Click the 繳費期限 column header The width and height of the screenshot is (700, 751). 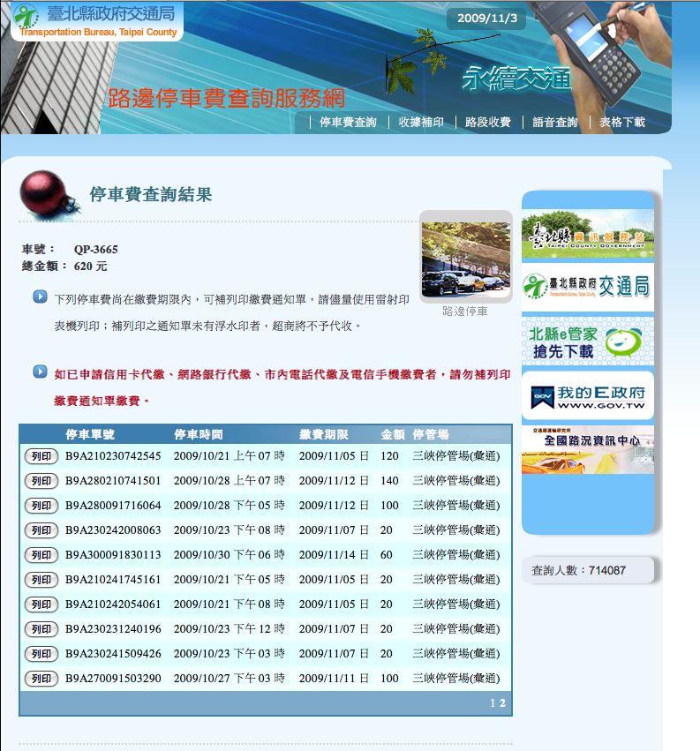[324, 434]
